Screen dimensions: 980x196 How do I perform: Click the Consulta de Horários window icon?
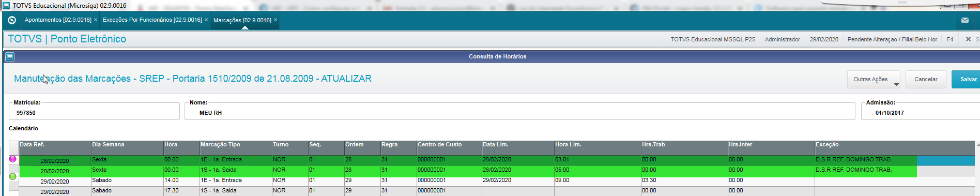point(10,57)
